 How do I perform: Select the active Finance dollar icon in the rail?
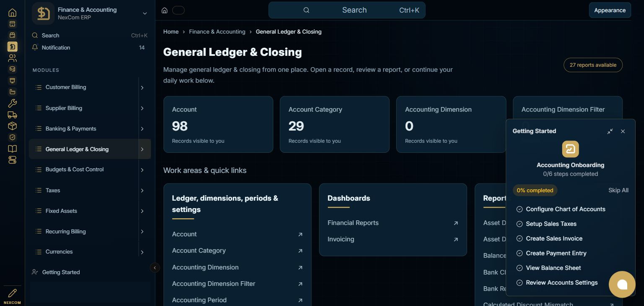[x=12, y=47]
